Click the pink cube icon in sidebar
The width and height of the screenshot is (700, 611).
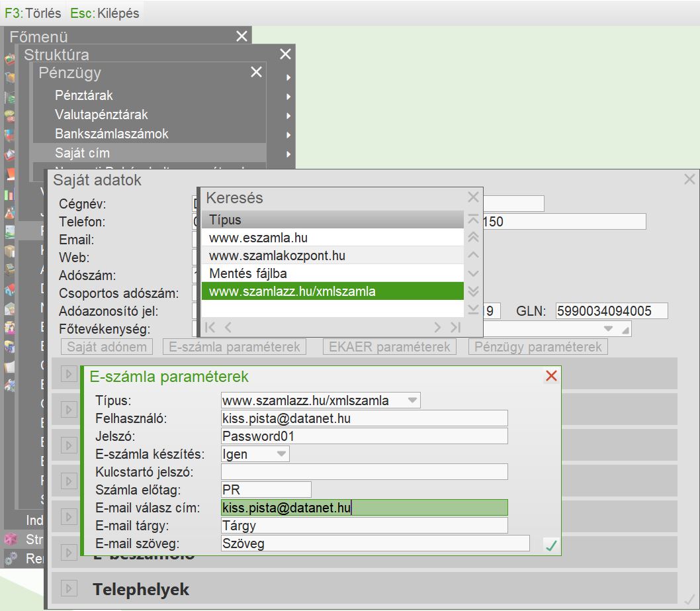[x=11, y=539]
